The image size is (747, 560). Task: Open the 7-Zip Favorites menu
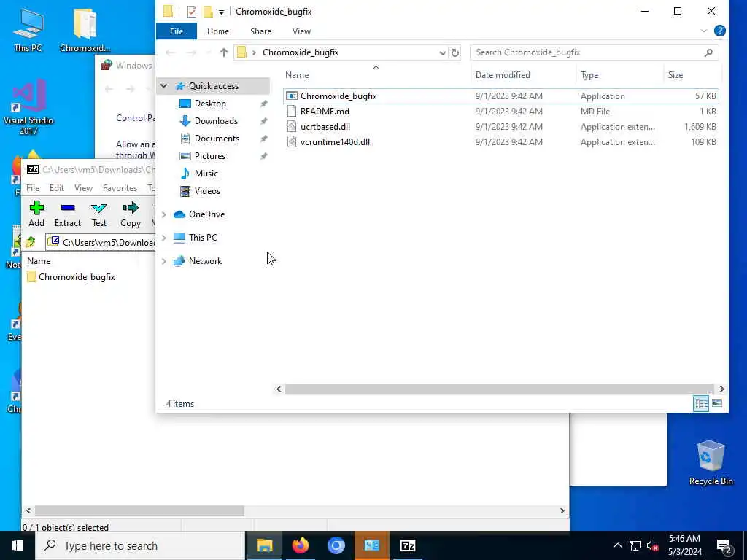coord(120,188)
